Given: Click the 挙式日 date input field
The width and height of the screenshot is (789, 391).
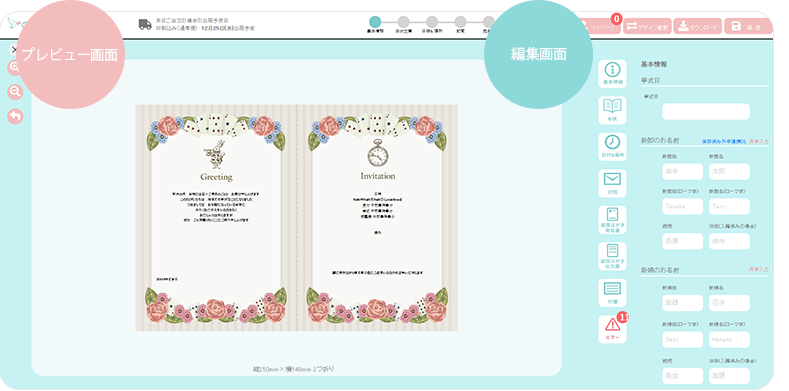Looking at the screenshot, I should click(x=705, y=112).
